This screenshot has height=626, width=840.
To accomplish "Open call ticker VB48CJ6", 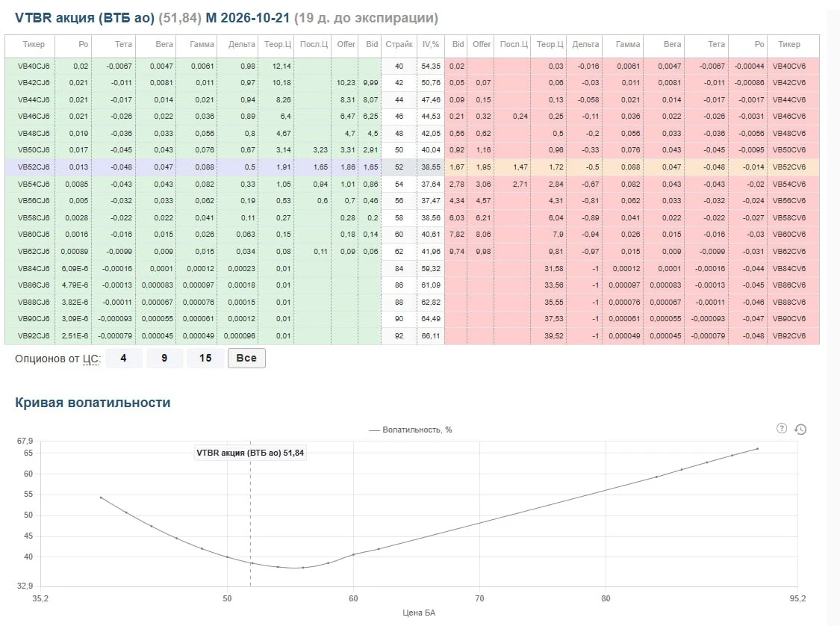I will pyautogui.click(x=34, y=134).
